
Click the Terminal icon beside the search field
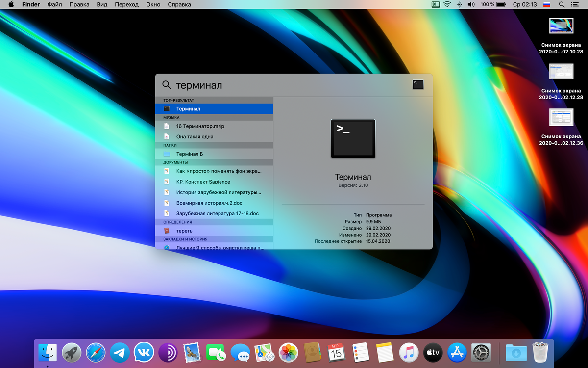pyautogui.click(x=418, y=84)
